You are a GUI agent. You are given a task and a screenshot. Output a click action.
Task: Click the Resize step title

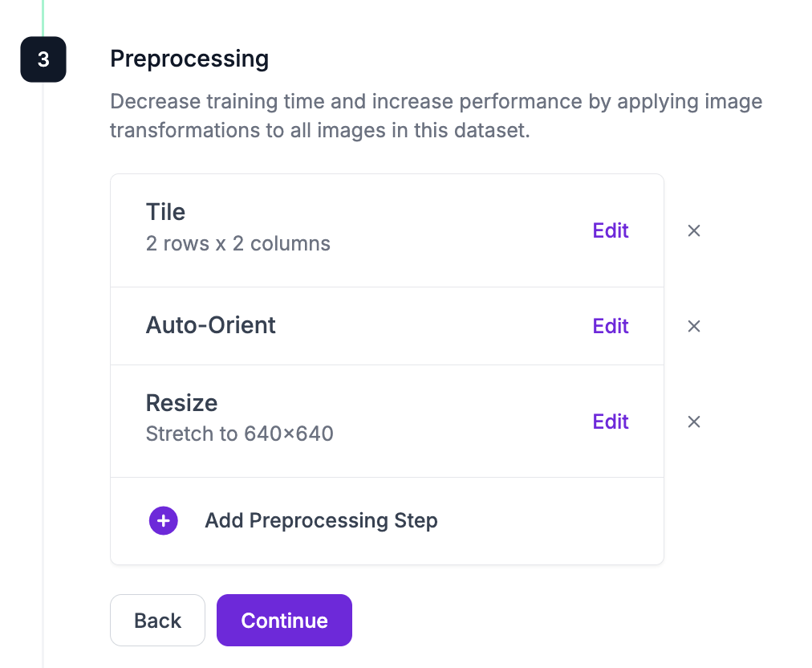point(182,403)
